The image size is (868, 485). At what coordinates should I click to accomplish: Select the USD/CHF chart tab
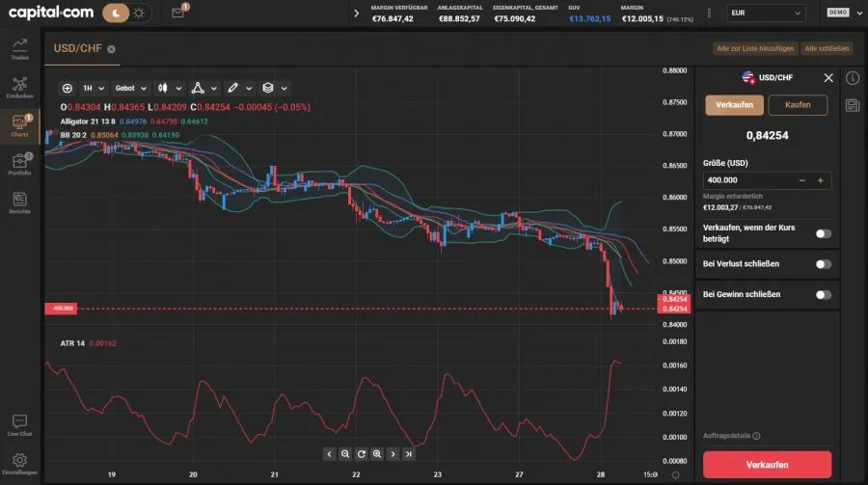tap(79, 48)
